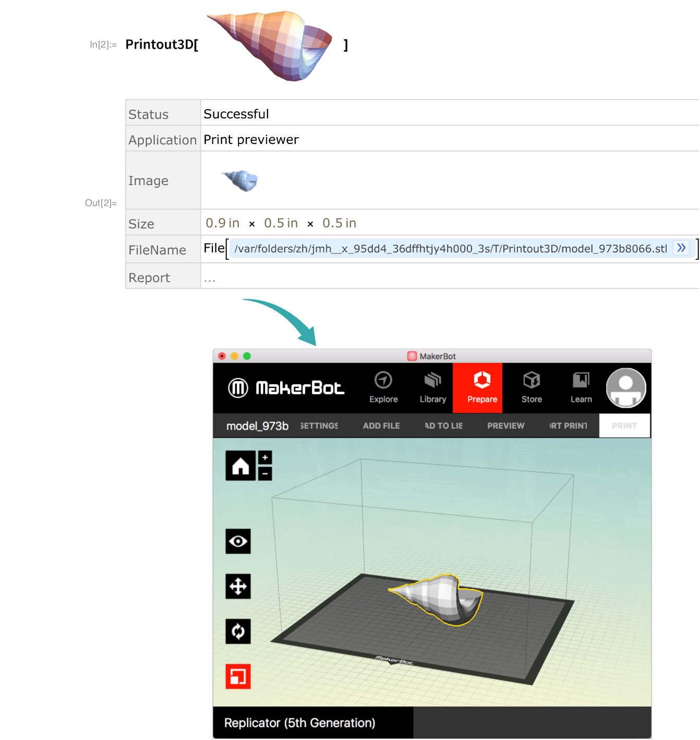Click ADD FILE in MakerBot
The image size is (700, 740).
coord(381,426)
